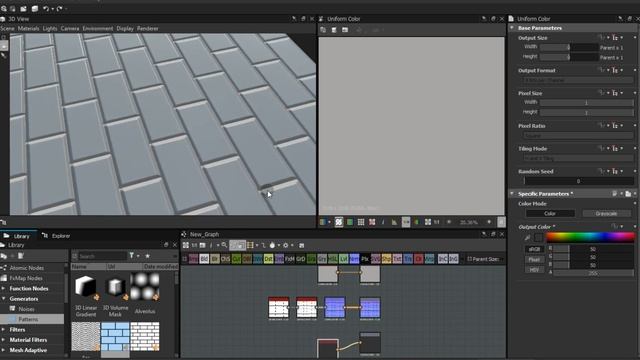Add a Gradient Dynamic (GrD) node
The width and height of the screenshot is (640, 360).
(x=300, y=259)
